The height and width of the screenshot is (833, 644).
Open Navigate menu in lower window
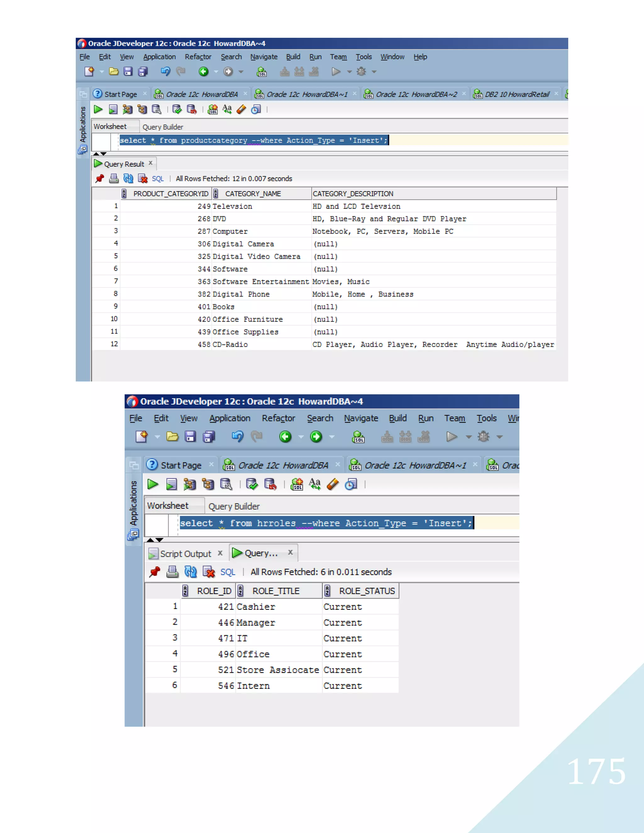click(x=361, y=418)
